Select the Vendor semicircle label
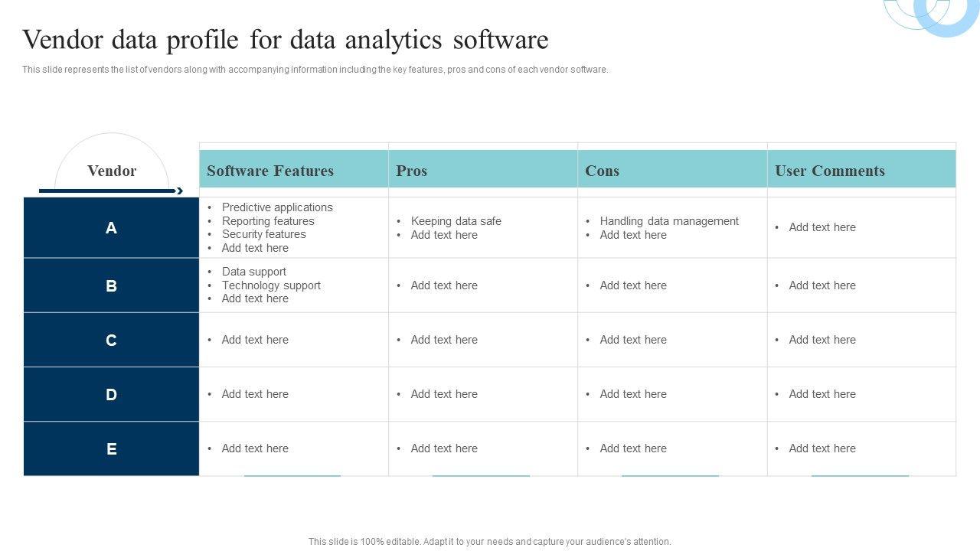 [112, 171]
